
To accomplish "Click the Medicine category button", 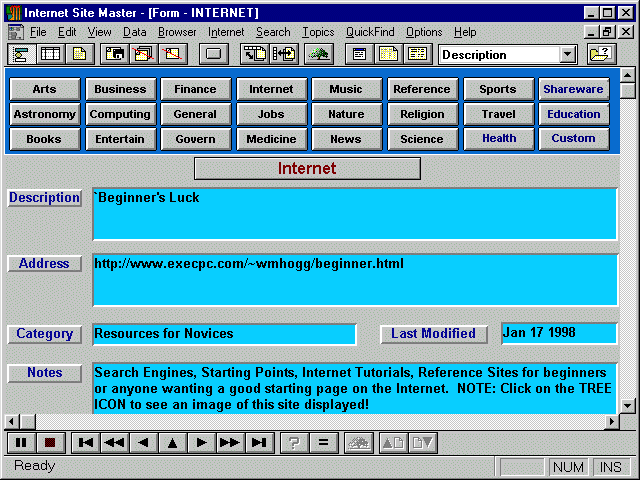I will click(x=271, y=139).
